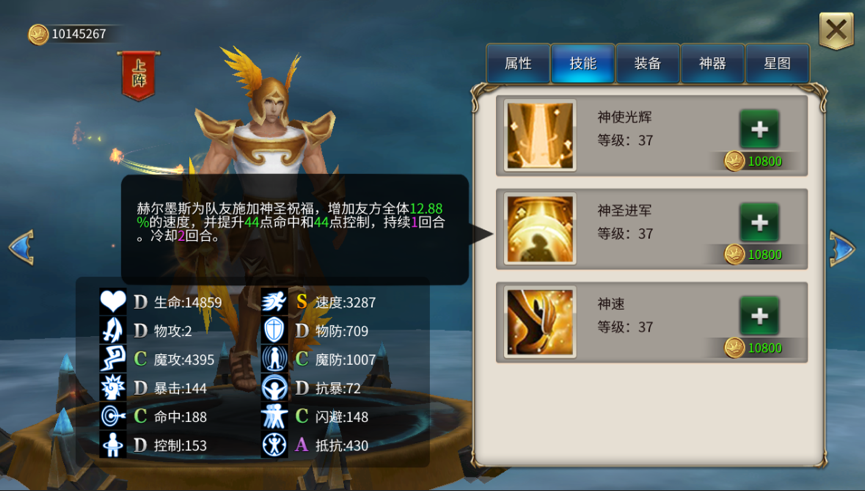Tap the shield icon beside 物防
Viewport: 865px width, 491px height.
coord(274,330)
